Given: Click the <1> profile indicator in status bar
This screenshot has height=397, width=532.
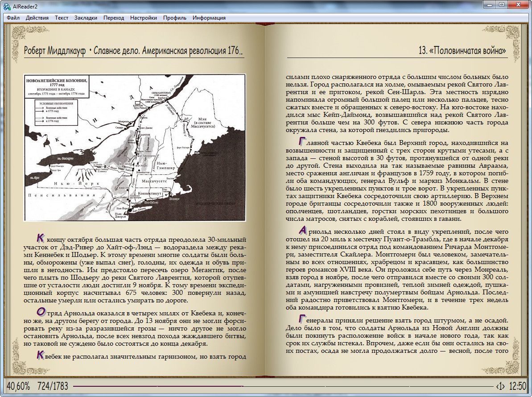Looking at the screenshot, I should (x=500, y=386).
